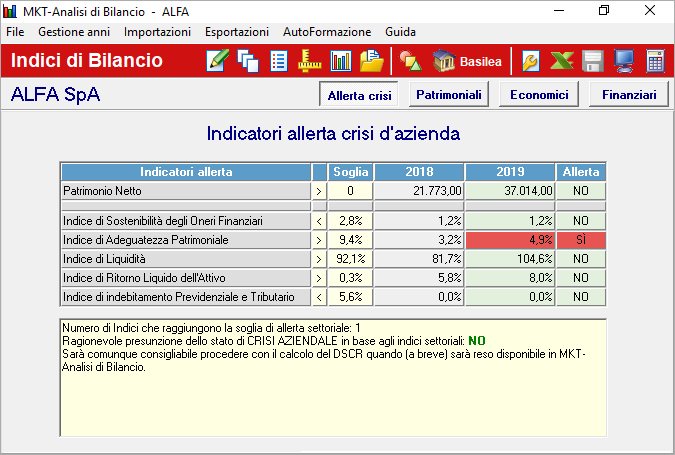
Task: Open the Importazioni menu
Action: coord(157,32)
